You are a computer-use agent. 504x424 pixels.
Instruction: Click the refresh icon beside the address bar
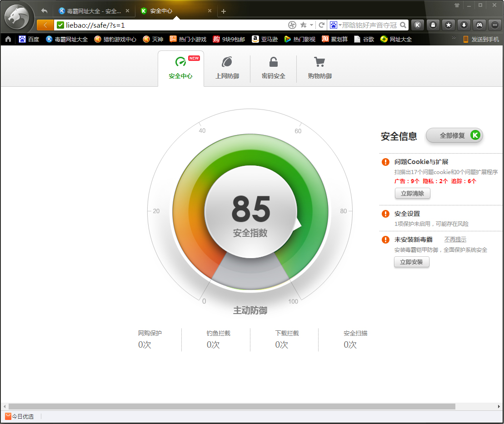tap(322, 25)
